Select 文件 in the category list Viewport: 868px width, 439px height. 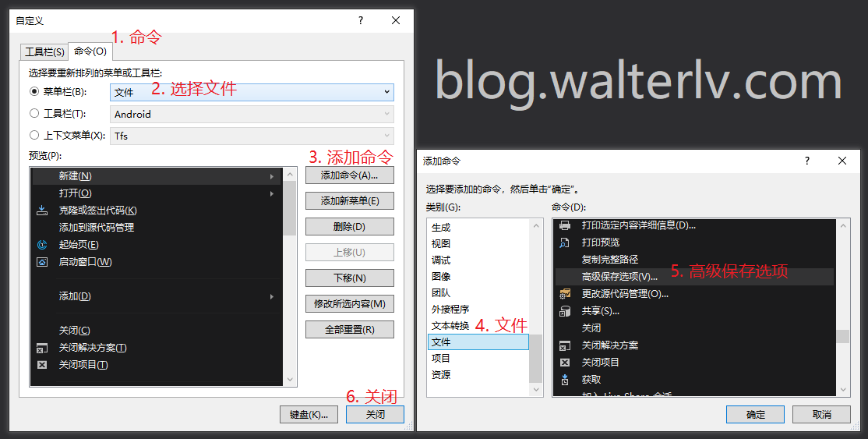tap(478, 342)
